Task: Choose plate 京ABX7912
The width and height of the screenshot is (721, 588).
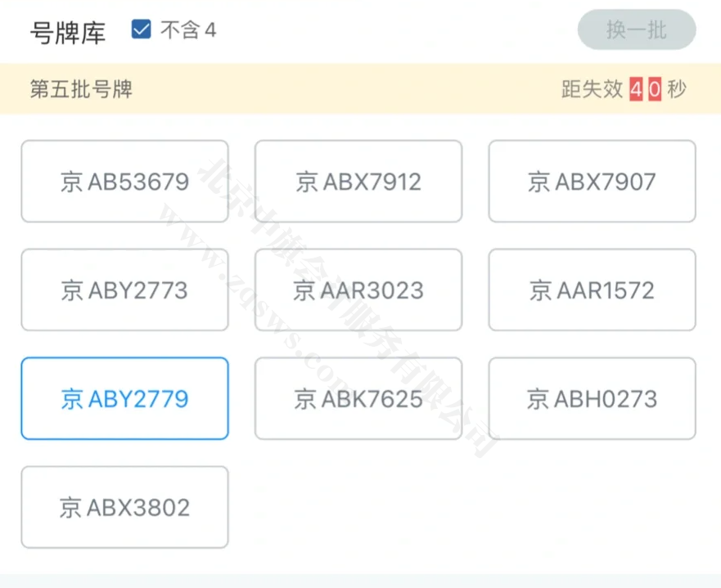Action: click(x=358, y=181)
